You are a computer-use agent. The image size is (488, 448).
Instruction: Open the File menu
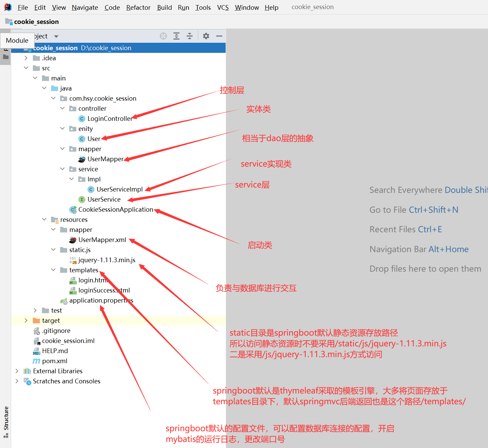23,7
